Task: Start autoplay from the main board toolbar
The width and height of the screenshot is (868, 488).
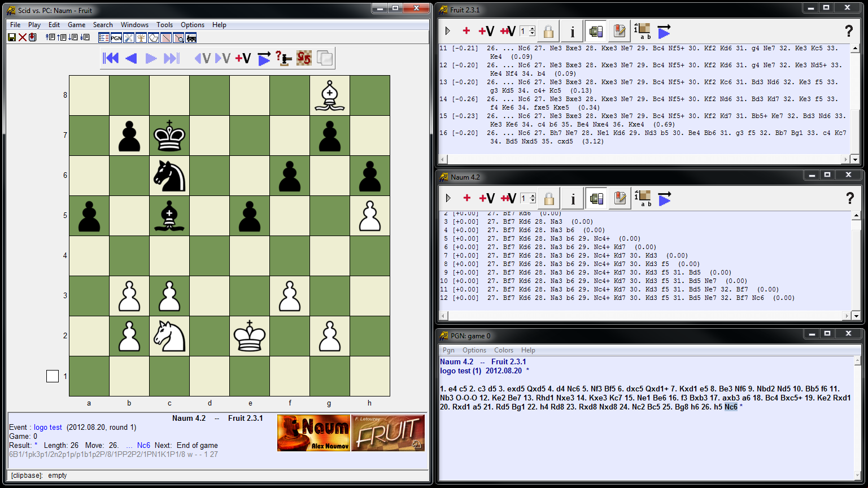Action: [x=264, y=58]
